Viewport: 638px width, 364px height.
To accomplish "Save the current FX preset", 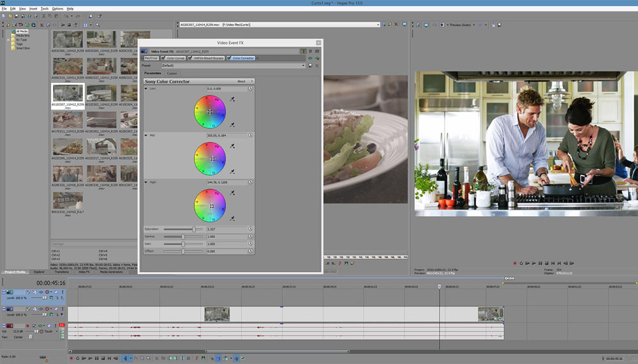I will pyautogui.click(x=310, y=66).
